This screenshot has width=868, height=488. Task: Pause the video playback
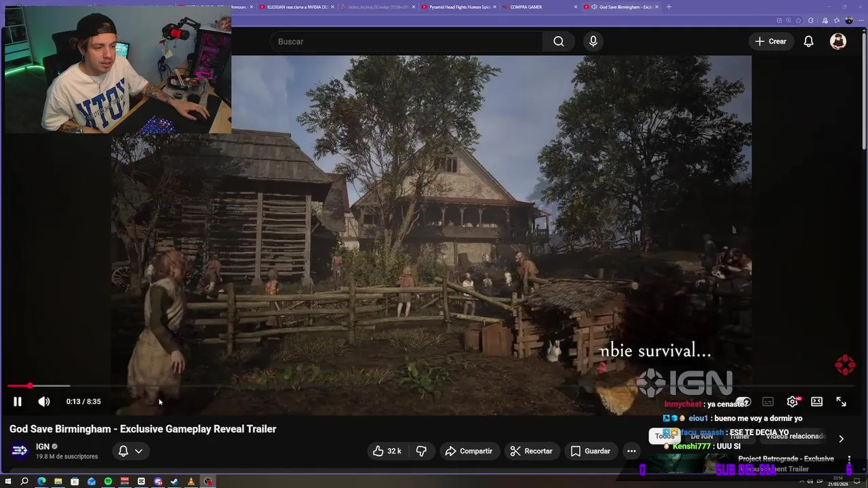coord(18,401)
